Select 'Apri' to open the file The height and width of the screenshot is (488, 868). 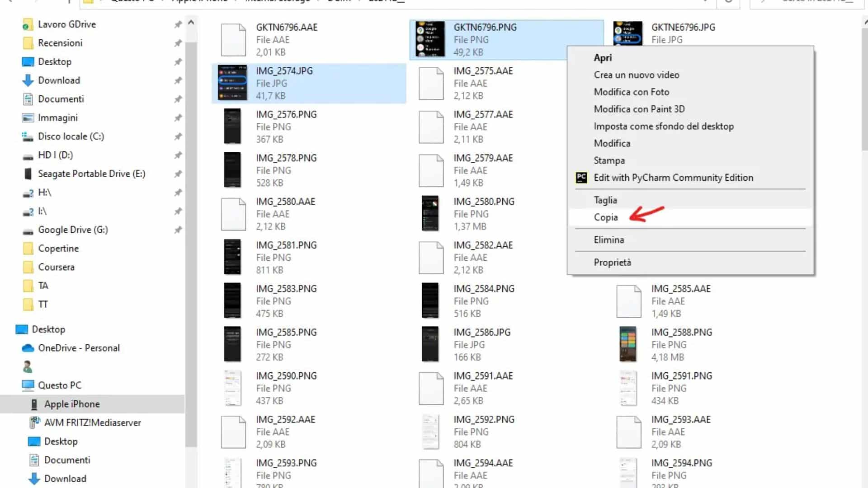coord(603,57)
